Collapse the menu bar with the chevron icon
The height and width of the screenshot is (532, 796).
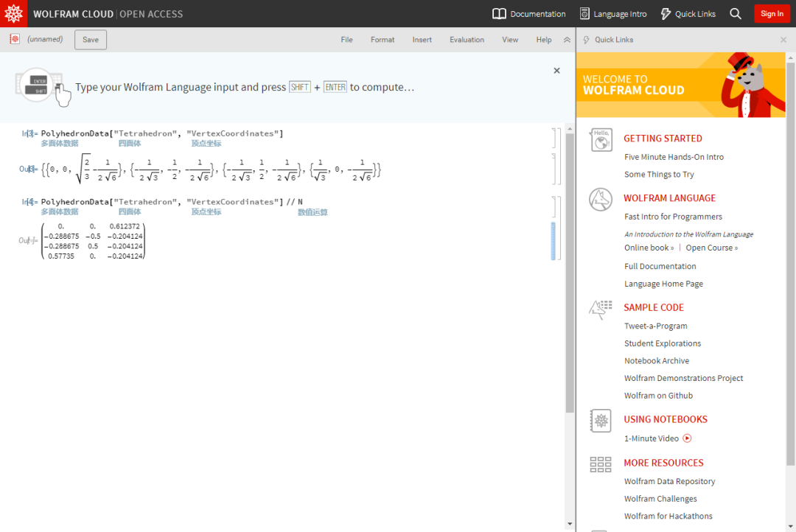[x=567, y=40]
